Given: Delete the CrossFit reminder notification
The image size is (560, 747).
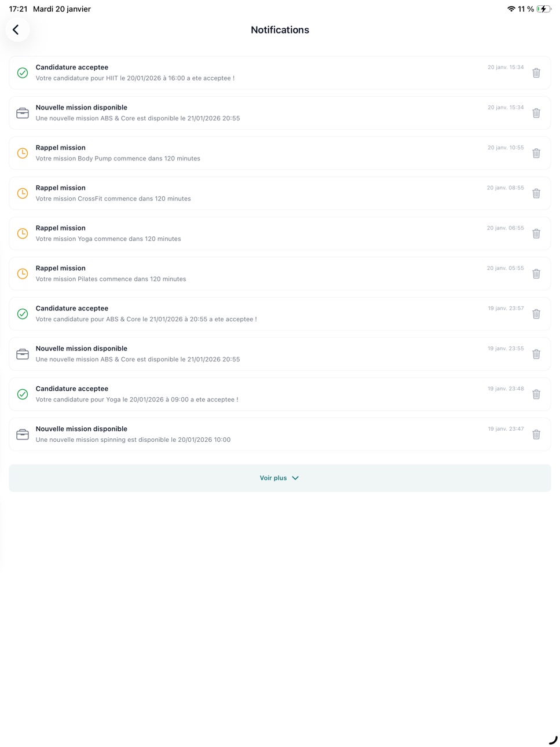Looking at the screenshot, I should [x=536, y=193].
